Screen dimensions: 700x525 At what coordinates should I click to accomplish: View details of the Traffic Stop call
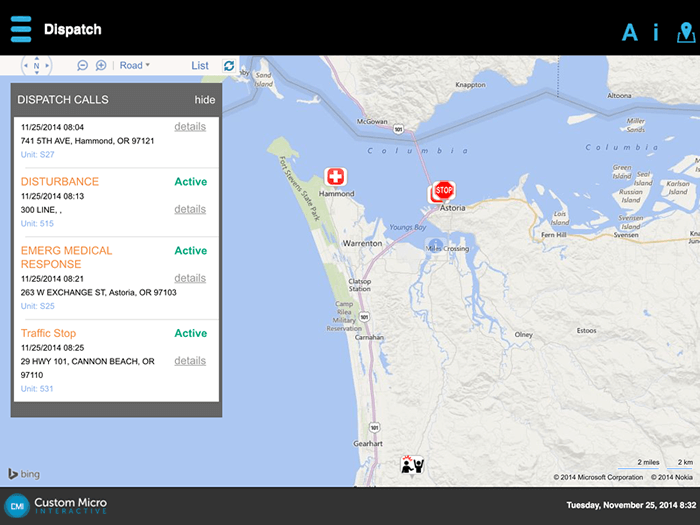tap(190, 361)
